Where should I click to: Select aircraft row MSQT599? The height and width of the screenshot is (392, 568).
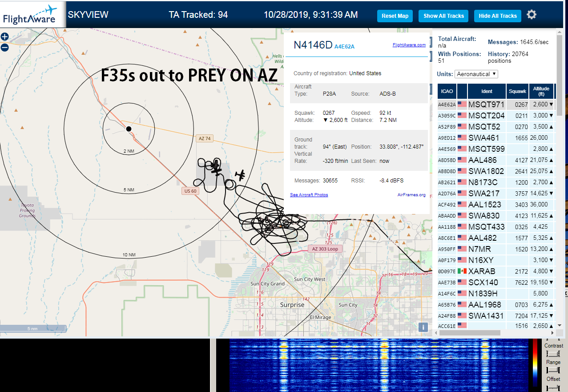(x=495, y=149)
